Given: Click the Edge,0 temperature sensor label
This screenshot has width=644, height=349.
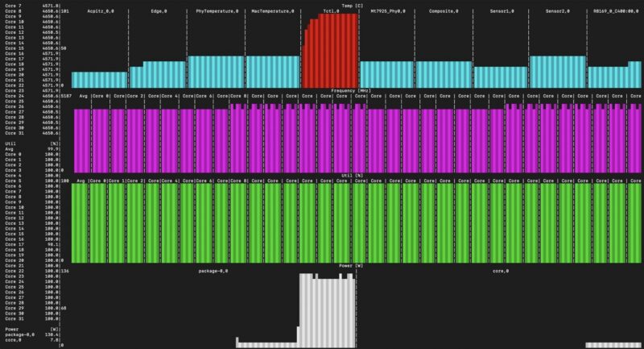Looking at the screenshot, I should point(159,11).
